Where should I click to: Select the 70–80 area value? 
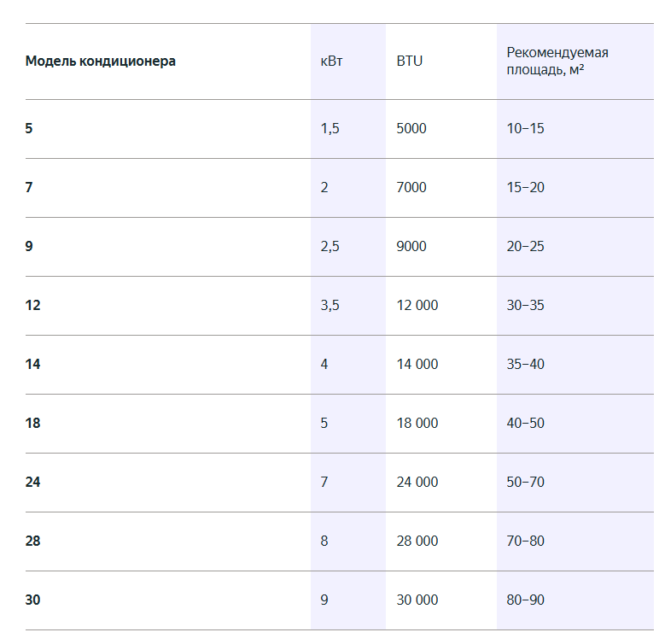coord(525,542)
